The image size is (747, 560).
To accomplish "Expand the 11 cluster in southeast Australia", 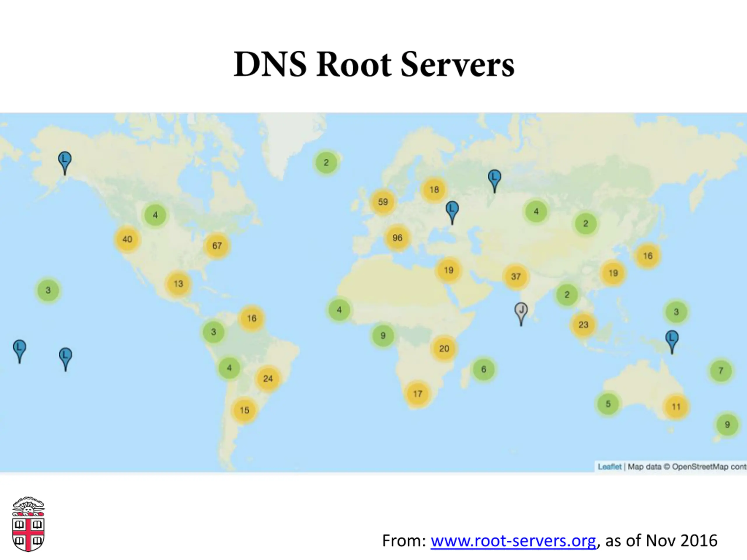I will (676, 407).
